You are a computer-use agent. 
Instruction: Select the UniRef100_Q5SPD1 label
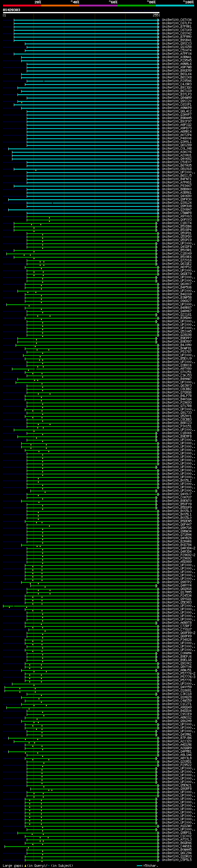pyautogui.click(x=176, y=233)
